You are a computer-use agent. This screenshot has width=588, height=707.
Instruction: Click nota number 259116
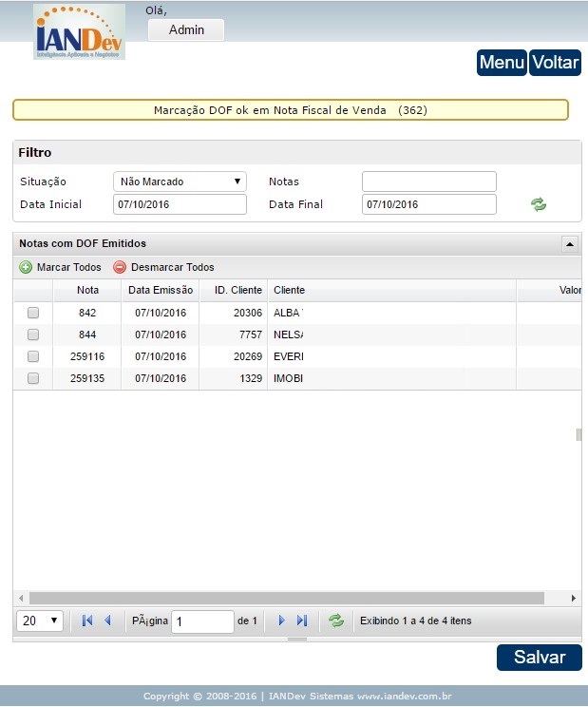click(87, 356)
